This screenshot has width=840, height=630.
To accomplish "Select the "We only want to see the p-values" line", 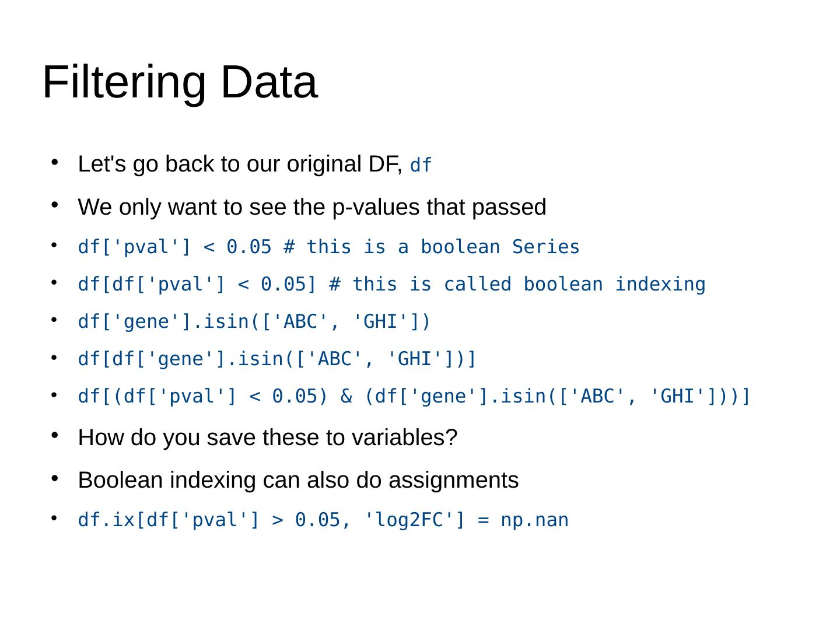I will (x=311, y=207).
